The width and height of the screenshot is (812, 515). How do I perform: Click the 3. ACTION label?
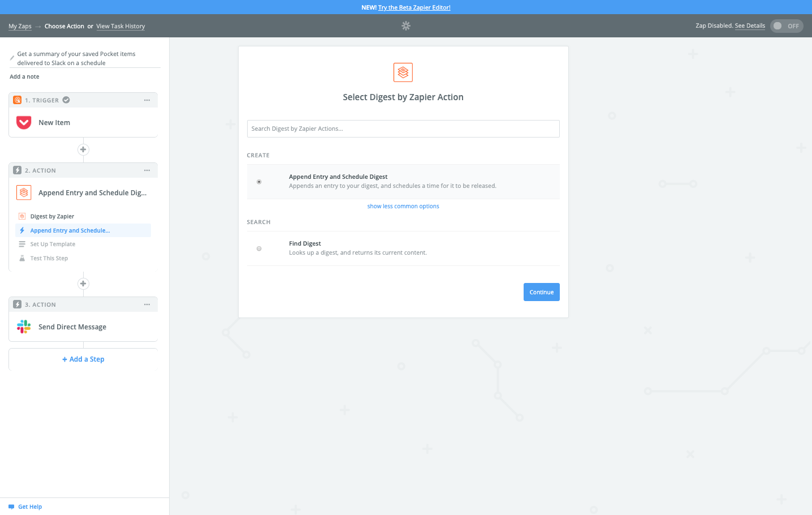click(x=40, y=305)
